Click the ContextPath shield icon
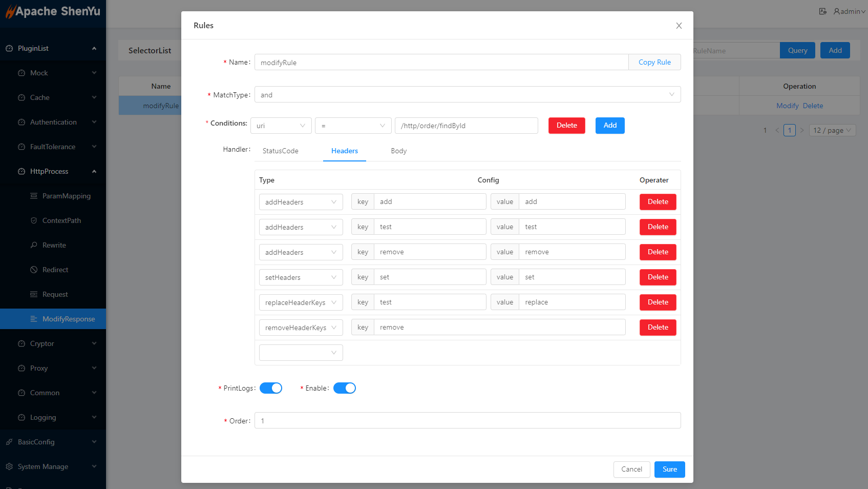This screenshot has height=489, width=868. (34, 220)
